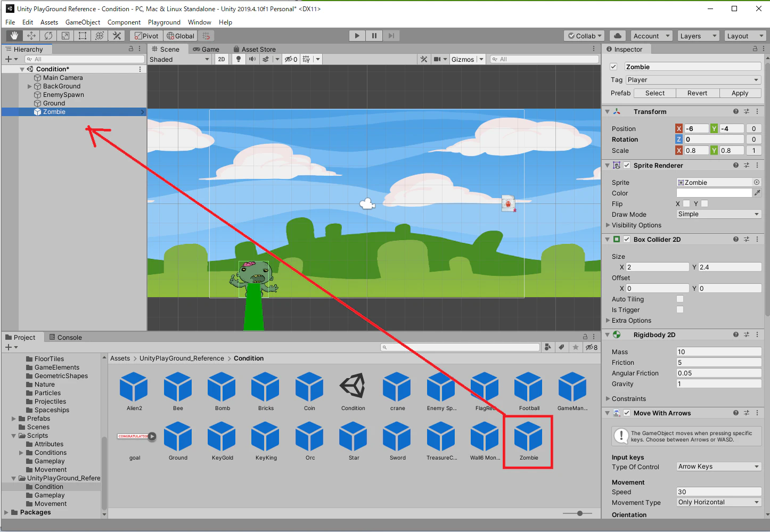
Task: Click the Pause button
Action: click(x=374, y=36)
